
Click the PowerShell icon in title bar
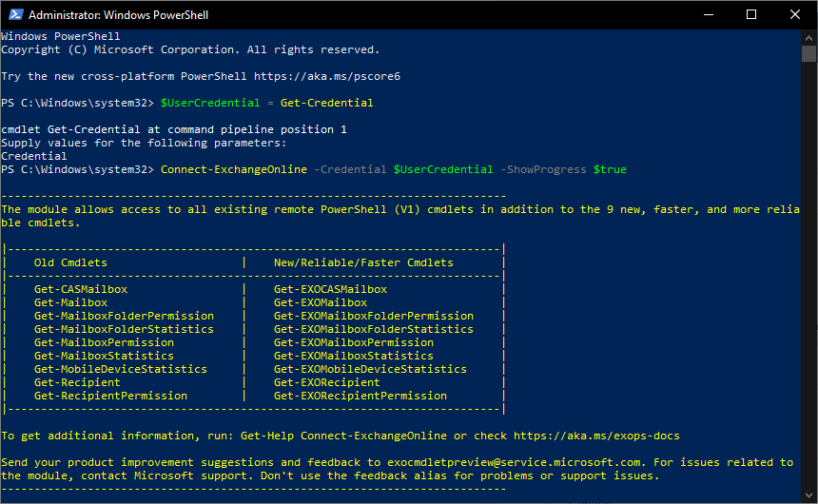click(15, 14)
